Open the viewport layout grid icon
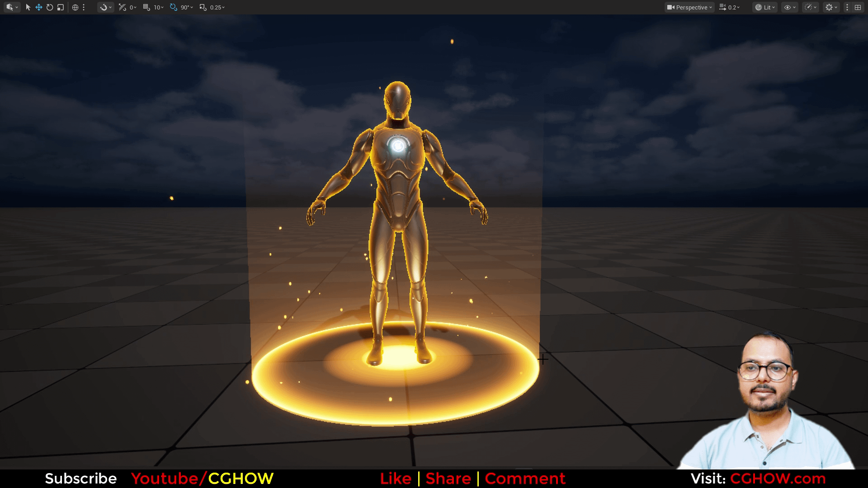 [858, 7]
